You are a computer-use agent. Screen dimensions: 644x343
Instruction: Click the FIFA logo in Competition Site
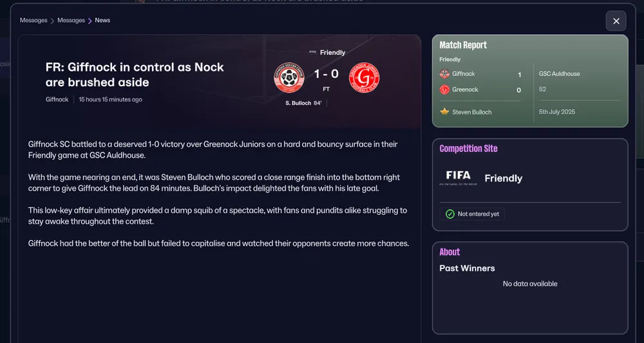458,176
